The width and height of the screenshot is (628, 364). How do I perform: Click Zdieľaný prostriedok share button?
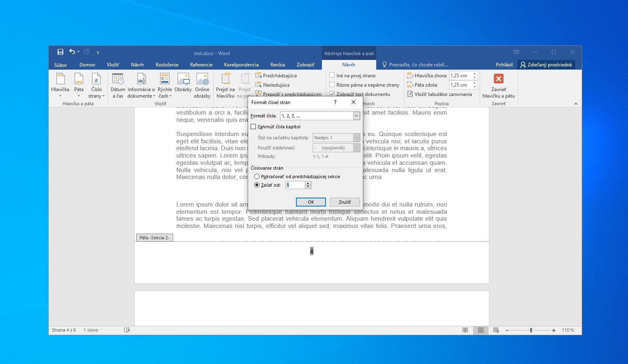(546, 64)
